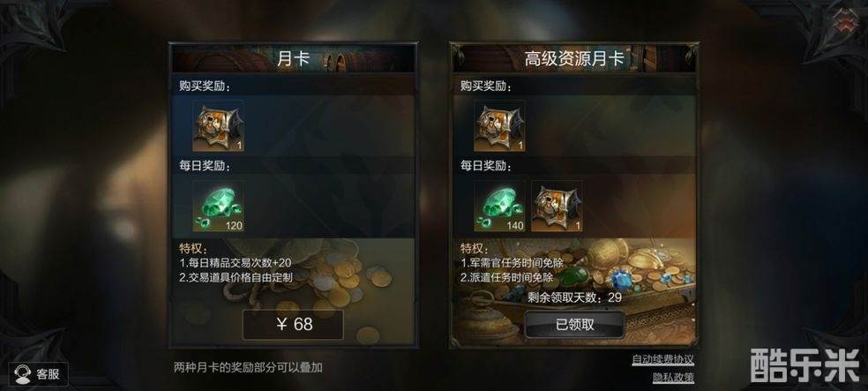The height and width of the screenshot is (391, 868).
Task: Click the daily chest reward beside 140 gems
Action: coord(557,206)
